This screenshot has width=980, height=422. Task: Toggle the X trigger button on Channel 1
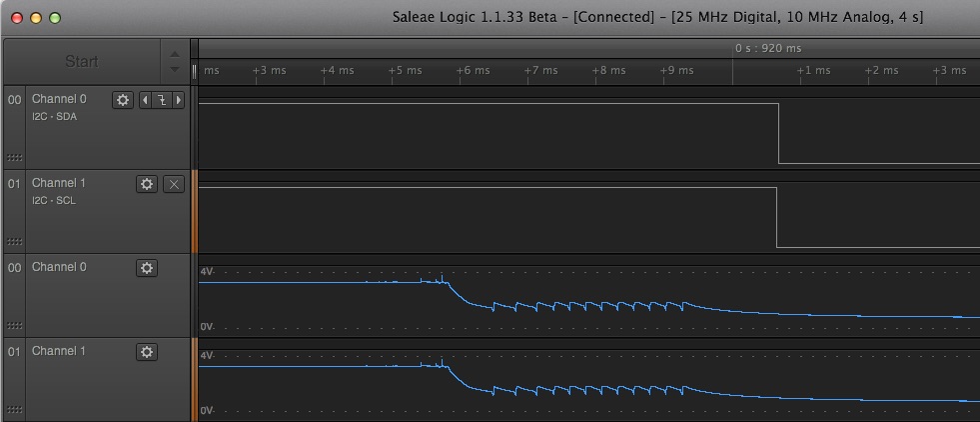click(174, 184)
